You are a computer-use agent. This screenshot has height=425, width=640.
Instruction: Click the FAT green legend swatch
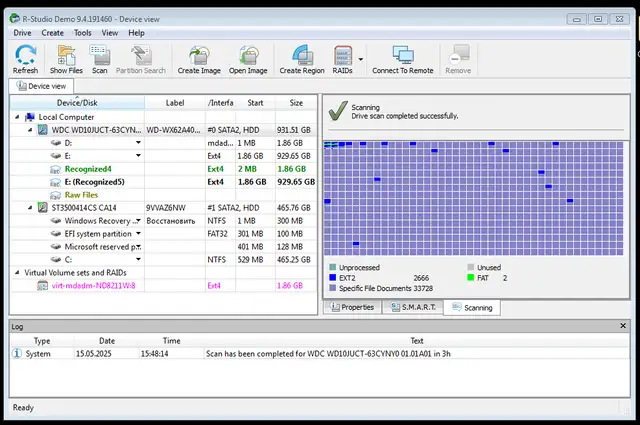[x=471, y=278]
